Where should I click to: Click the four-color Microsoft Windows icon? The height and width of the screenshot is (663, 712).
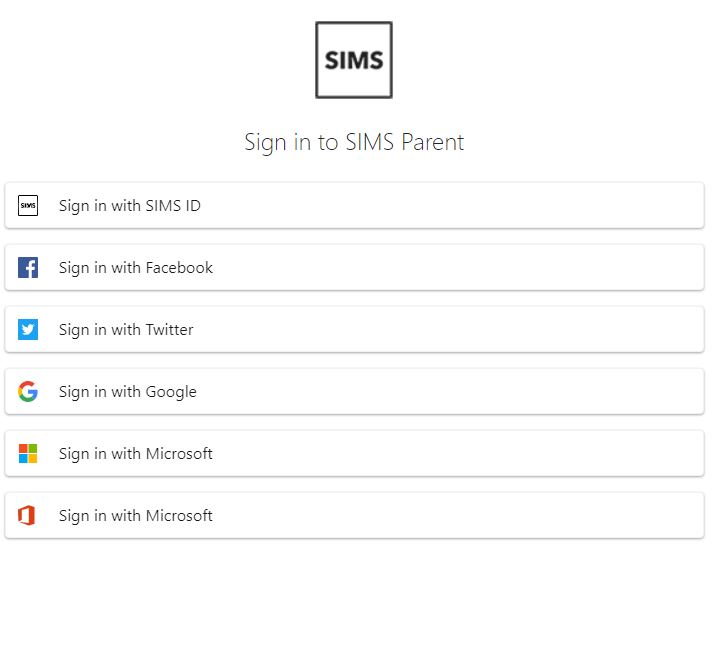[x=28, y=454]
